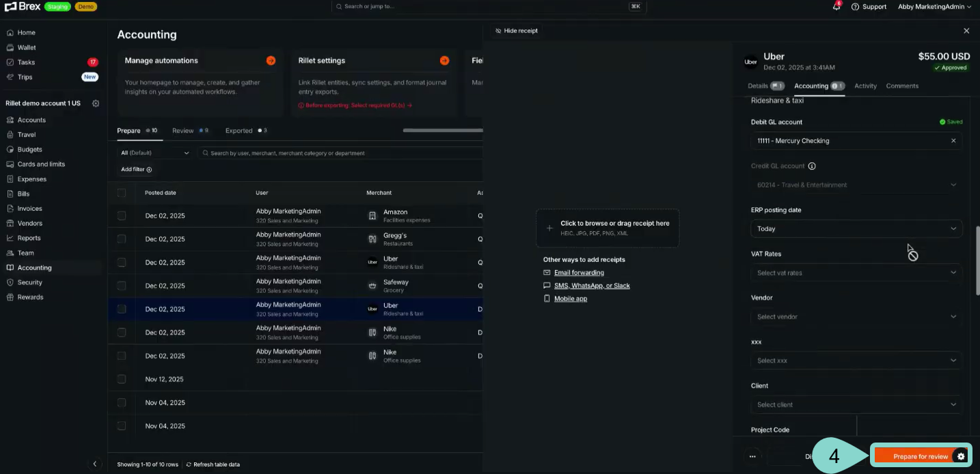Screen dimensions: 980x474
Task: Toggle the select-all header checkbox
Action: pyautogui.click(x=122, y=193)
